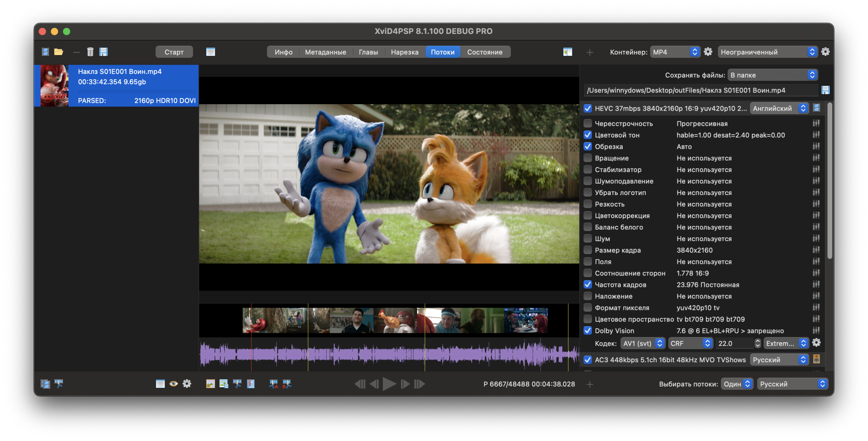Click save icon beside output file path
The image size is (868, 441).
pos(825,90)
